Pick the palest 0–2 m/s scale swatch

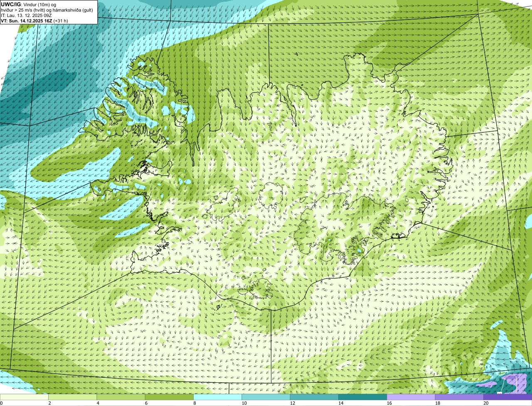24,397
